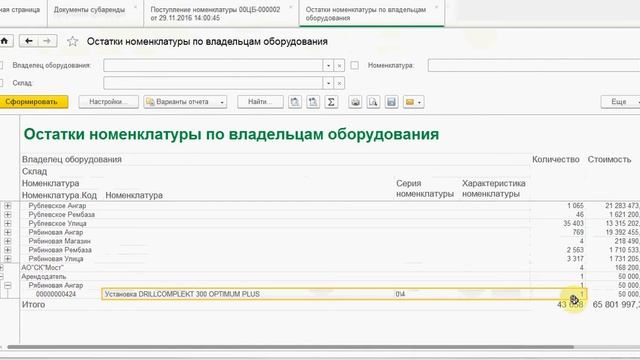Open print preview icon
The width and height of the screenshot is (640, 360).
tap(373, 102)
